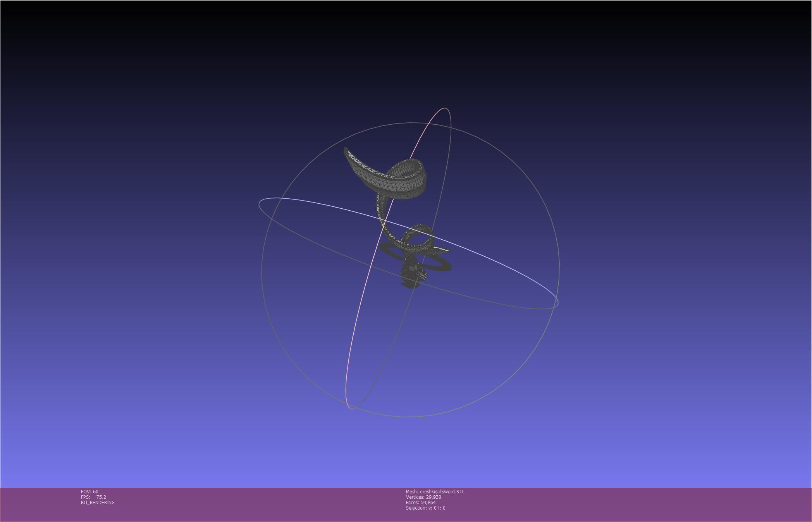Image resolution: width=812 pixels, height=522 pixels.
Task: Click the BO_RENDERING status label
Action: 98,503
